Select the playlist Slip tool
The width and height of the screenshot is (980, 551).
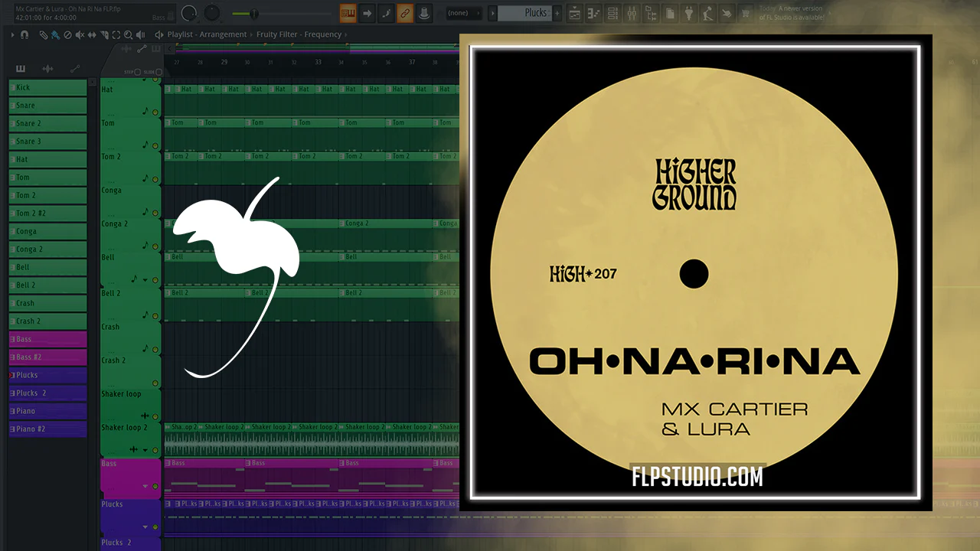point(92,34)
